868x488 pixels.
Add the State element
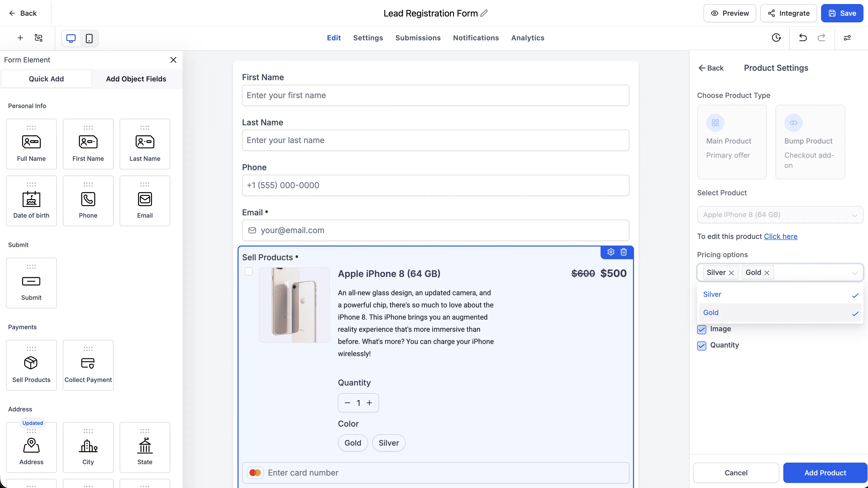coord(145,447)
